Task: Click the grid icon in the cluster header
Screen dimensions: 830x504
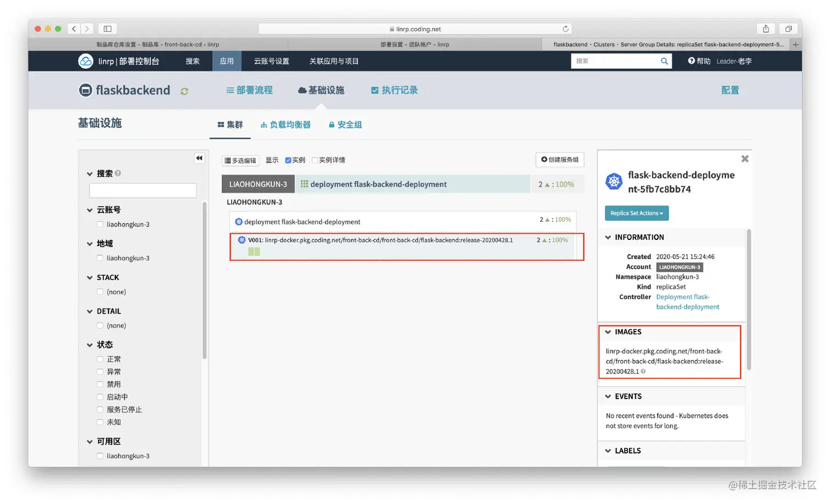Action: point(304,184)
